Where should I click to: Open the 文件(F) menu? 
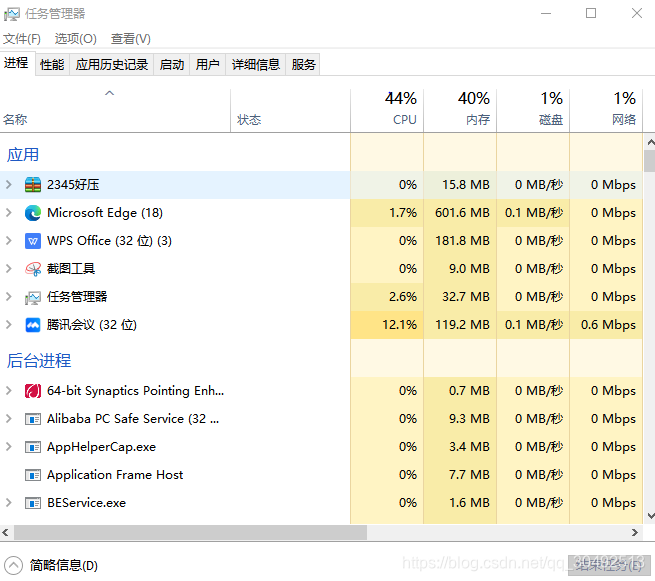22,39
